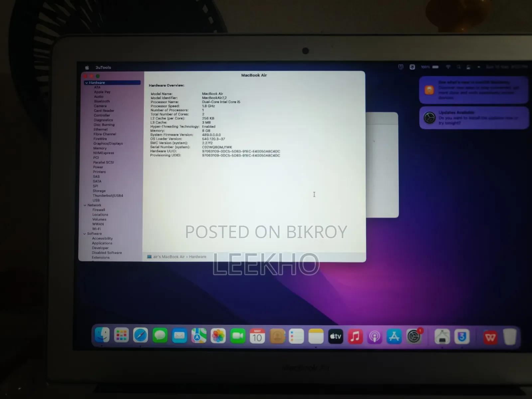Open the Tips notification about macOS Monterey

(x=474, y=90)
